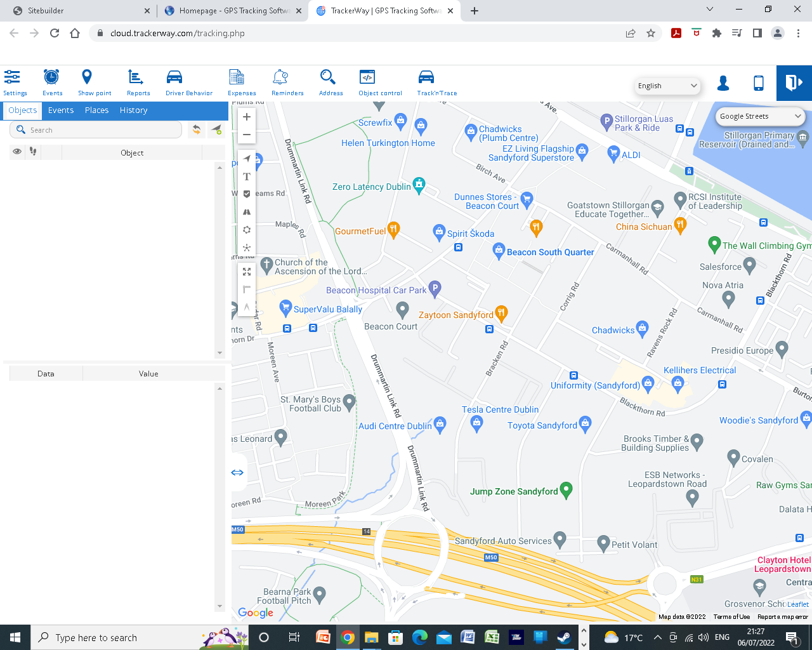Click the Expenses icon
This screenshot has height=650, width=812.
(241, 83)
